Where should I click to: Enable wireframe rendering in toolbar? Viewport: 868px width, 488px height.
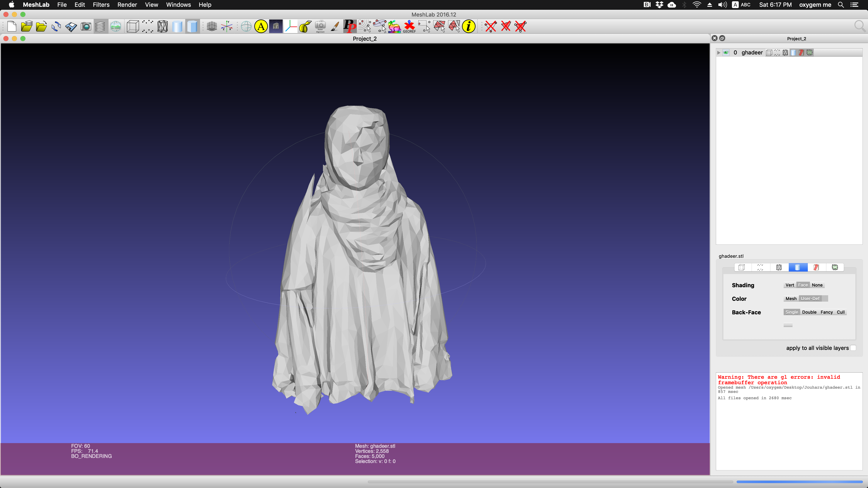point(162,26)
